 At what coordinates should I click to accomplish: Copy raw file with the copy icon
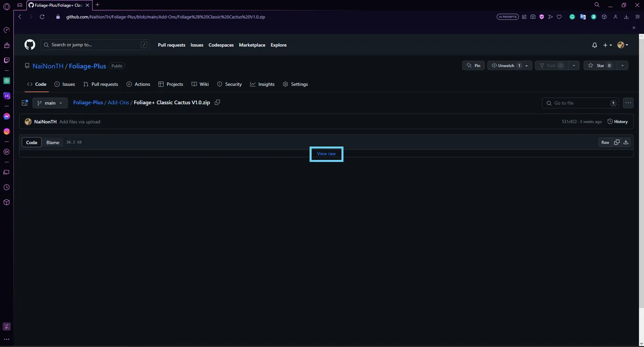[x=617, y=142]
